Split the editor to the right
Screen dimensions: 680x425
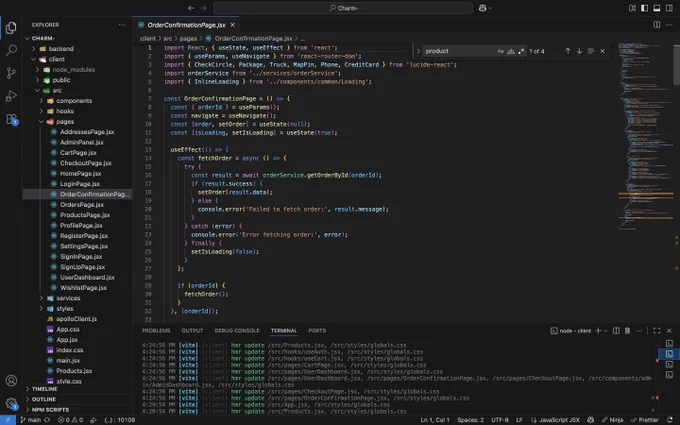click(657, 25)
